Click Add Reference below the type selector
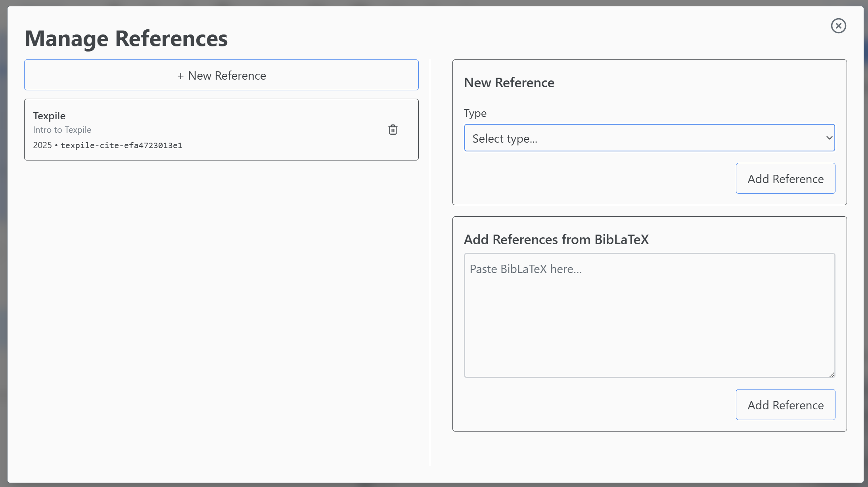Image resolution: width=868 pixels, height=487 pixels. pyautogui.click(x=786, y=178)
